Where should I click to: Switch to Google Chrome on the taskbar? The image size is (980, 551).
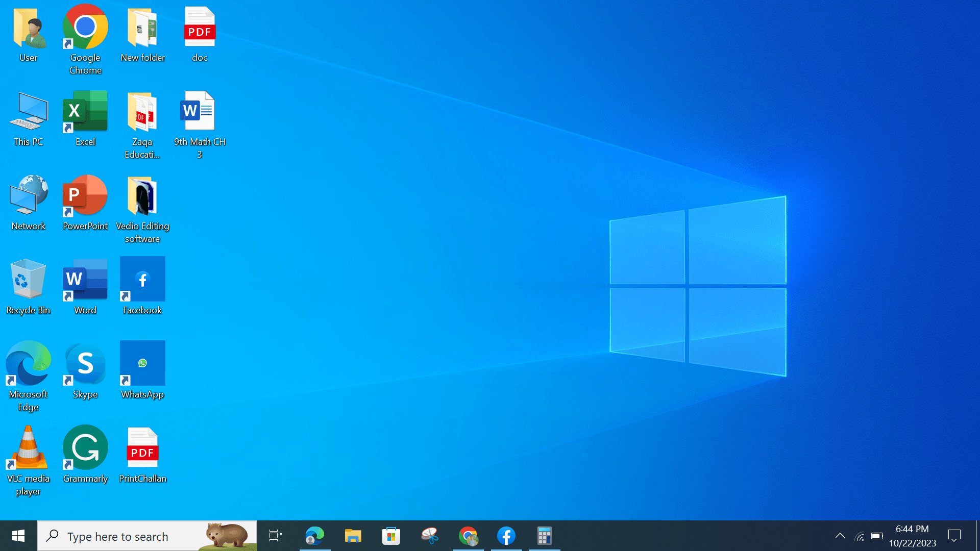(x=468, y=536)
